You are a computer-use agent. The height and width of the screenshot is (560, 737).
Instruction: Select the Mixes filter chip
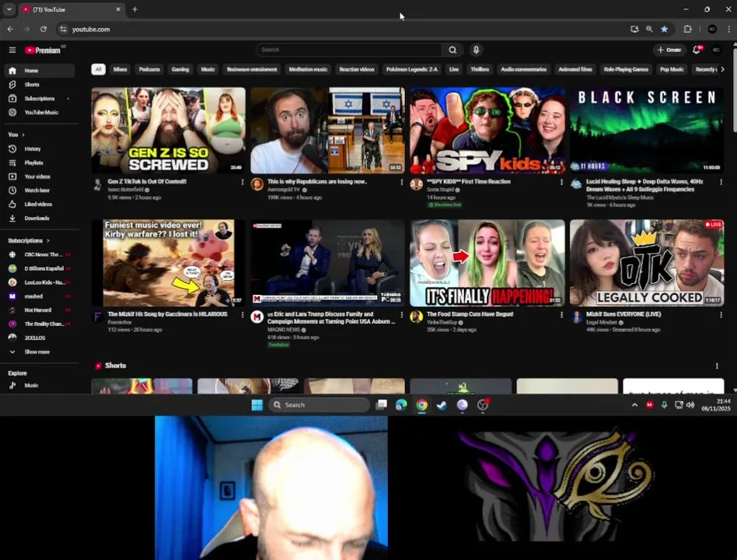tap(120, 69)
